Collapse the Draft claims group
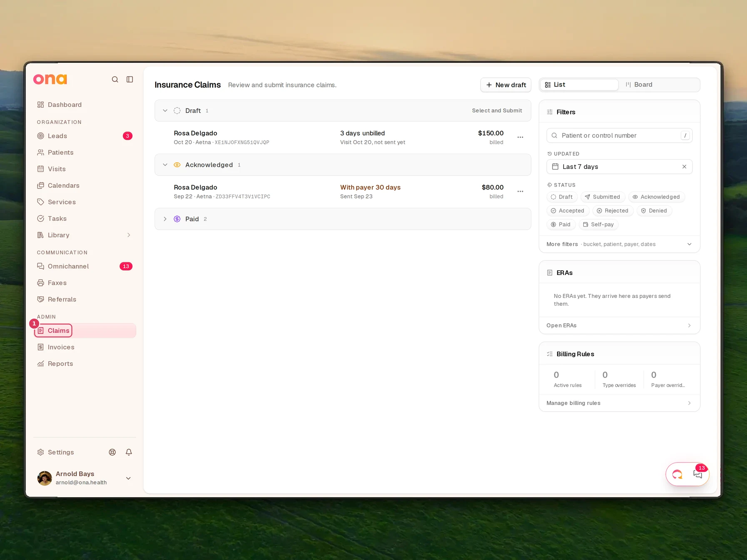 click(x=165, y=111)
